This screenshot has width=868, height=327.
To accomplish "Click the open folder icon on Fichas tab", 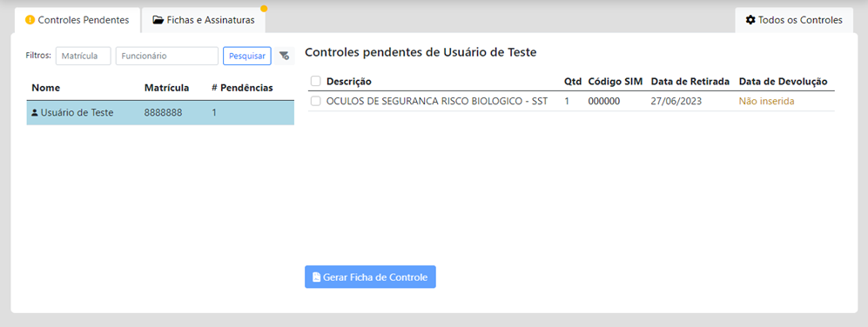I will [158, 21].
